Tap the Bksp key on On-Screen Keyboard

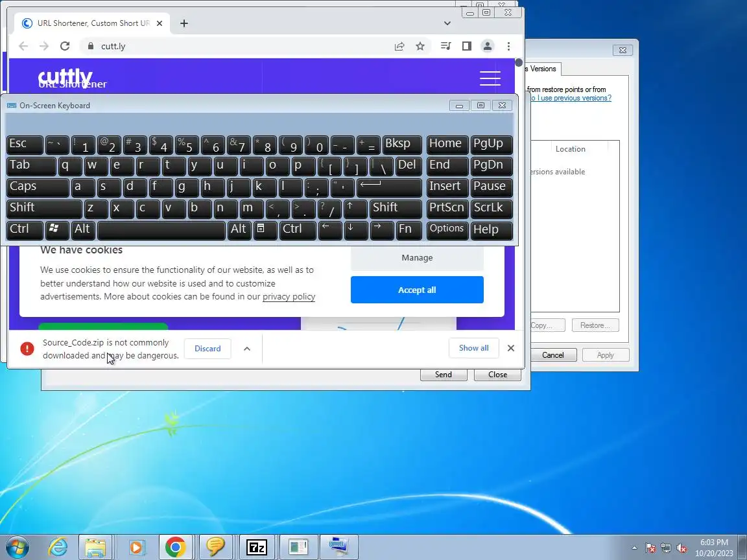402,145
